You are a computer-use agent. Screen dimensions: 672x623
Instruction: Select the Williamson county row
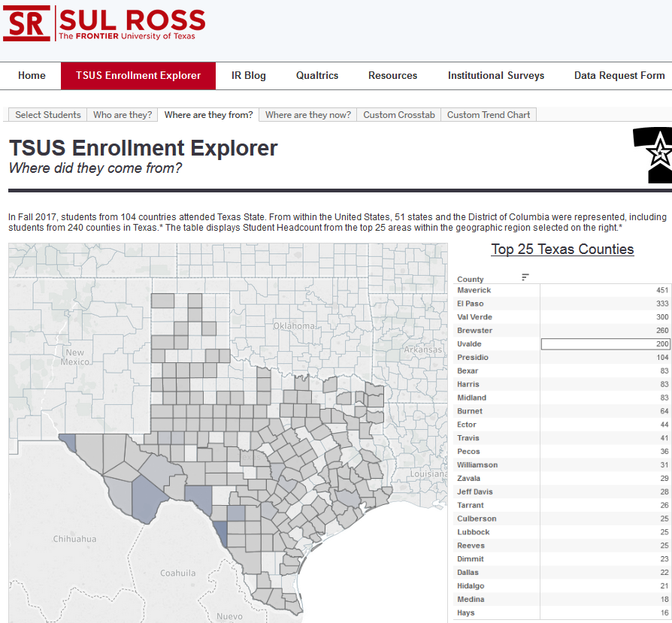tap(562, 464)
